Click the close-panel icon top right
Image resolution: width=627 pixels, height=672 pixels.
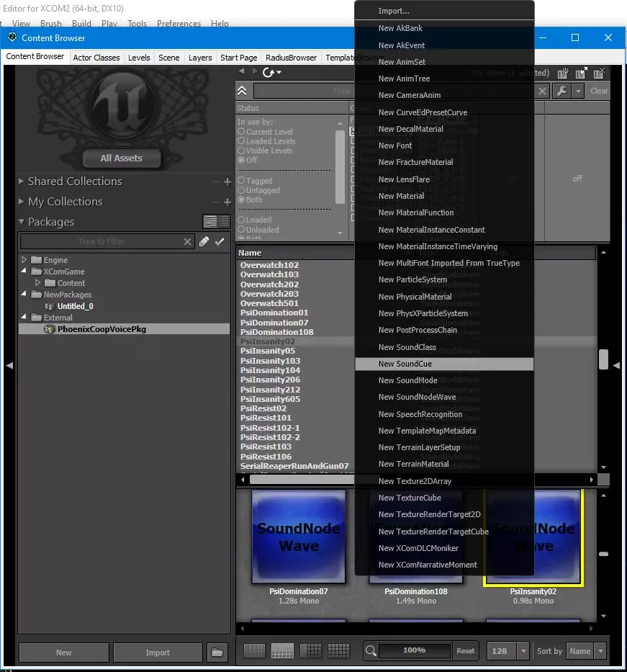coord(599,73)
